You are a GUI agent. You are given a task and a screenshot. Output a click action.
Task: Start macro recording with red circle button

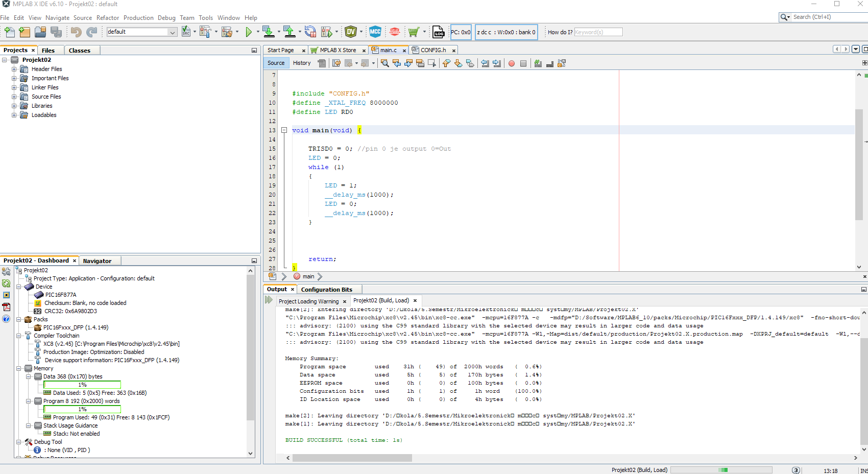click(x=511, y=63)
